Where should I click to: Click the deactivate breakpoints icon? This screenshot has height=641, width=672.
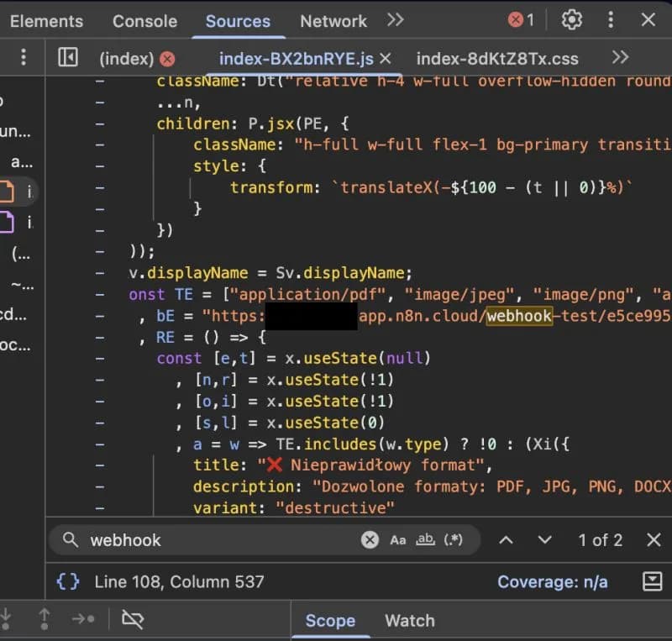click(x=133, y=619)
